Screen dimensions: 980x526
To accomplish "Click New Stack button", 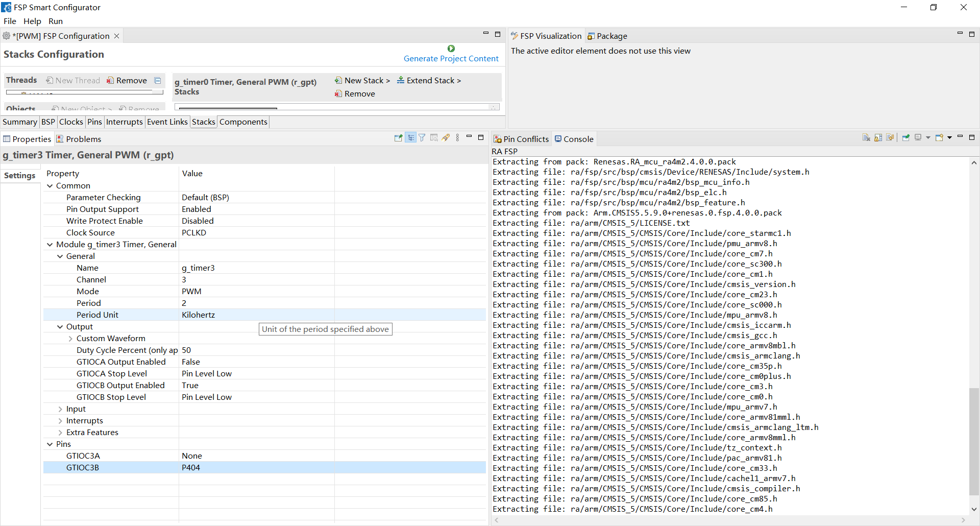I will pyautogui.click(x=362, y=80).
